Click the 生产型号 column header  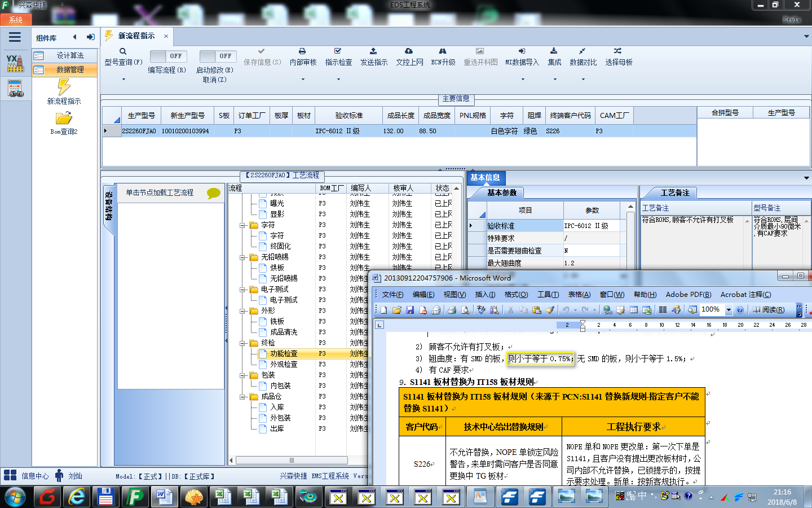tap(141, 116)
